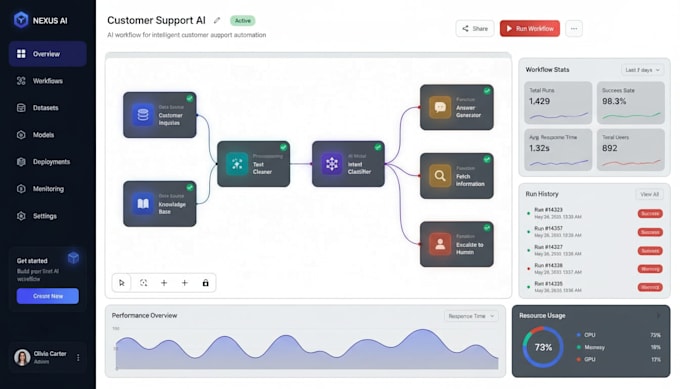Open Run #14357 in run history
This screenshot has height=389, width=680.
595,232
